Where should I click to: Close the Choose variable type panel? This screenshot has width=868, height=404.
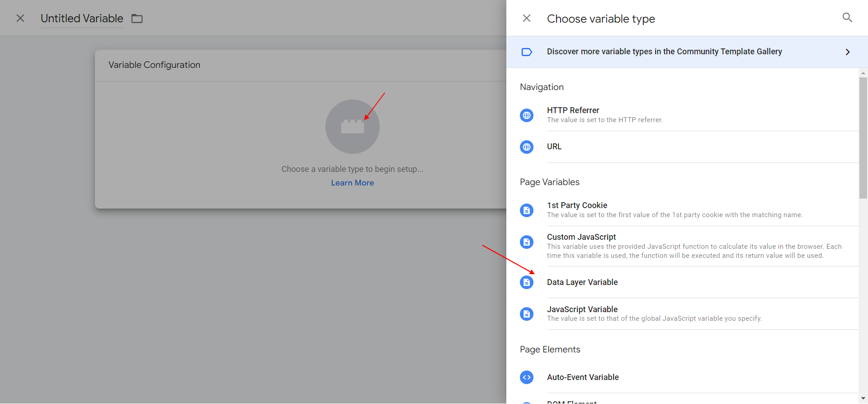point(527,19)
